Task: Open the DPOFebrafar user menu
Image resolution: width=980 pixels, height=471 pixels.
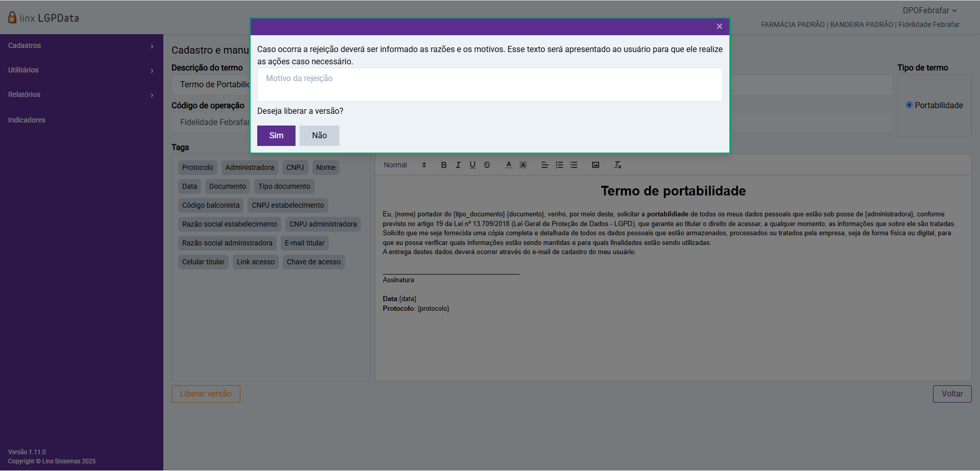Action: (x=929, y=10)
